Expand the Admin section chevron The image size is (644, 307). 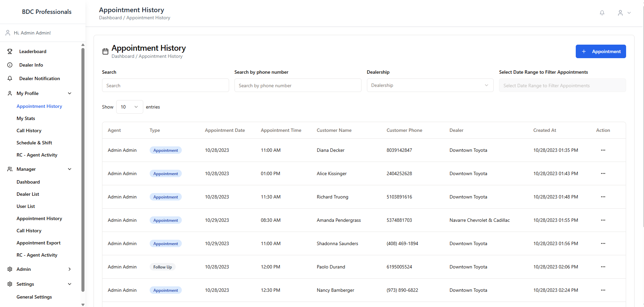coord(70,269)
